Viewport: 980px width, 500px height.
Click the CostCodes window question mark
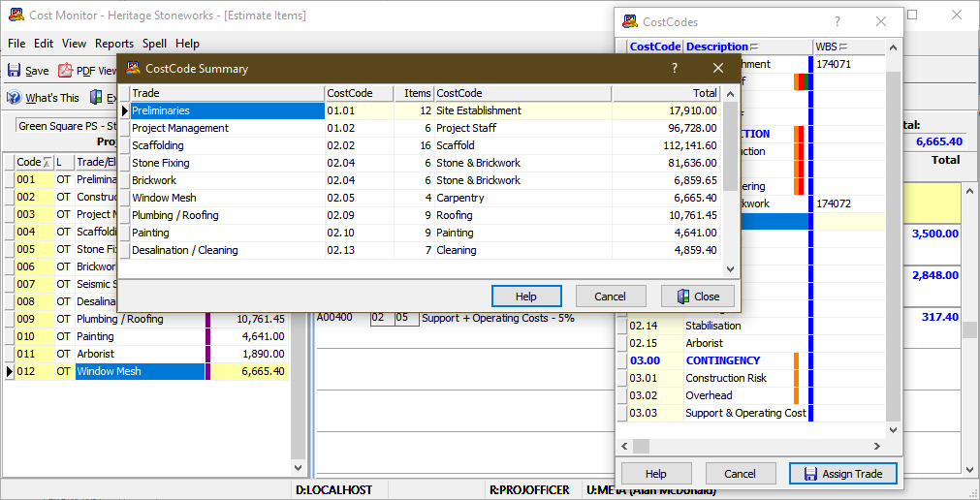coord(838,22)
